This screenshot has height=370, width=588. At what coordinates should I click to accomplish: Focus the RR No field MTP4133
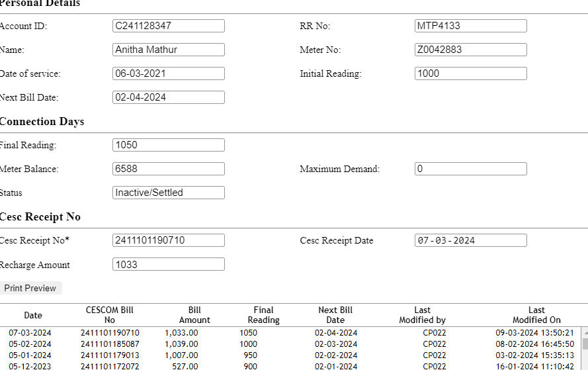pyautogui.click(x=471, y=26)
